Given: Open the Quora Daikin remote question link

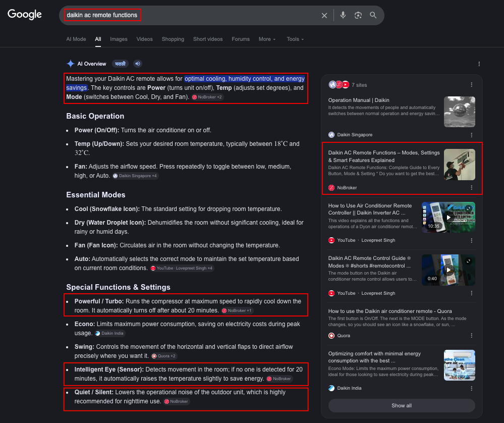Looking at the screenshot, I should [x=390, y=311].
